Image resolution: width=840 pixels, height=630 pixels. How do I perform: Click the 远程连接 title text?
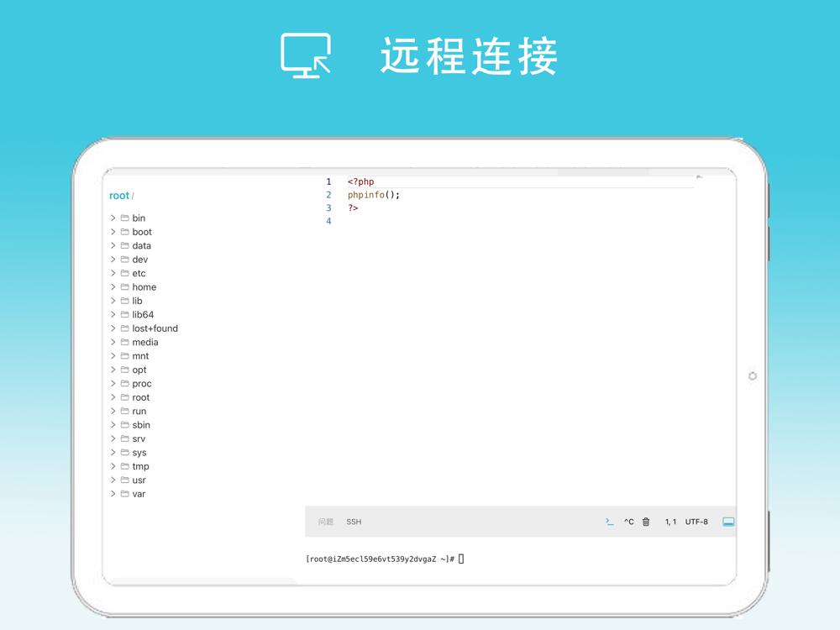pos(470,56)
